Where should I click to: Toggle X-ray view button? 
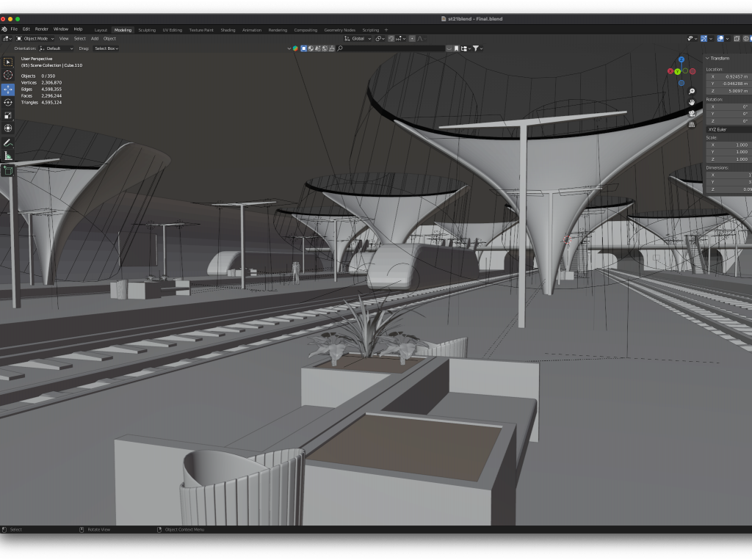(737, 38)
